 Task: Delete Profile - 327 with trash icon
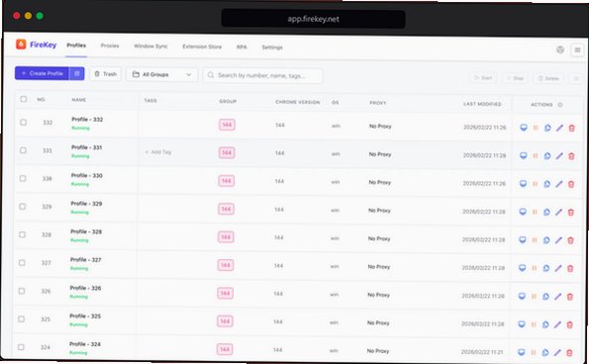(570, 268)
